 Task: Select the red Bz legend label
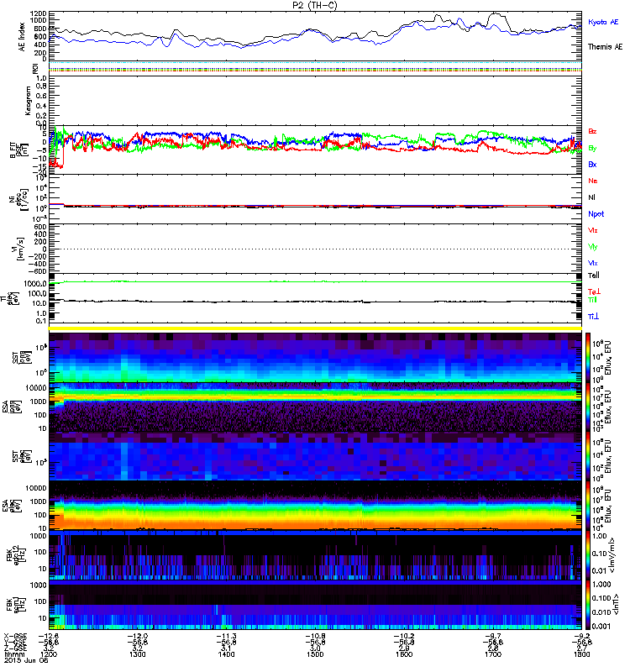tap(592, 131)
